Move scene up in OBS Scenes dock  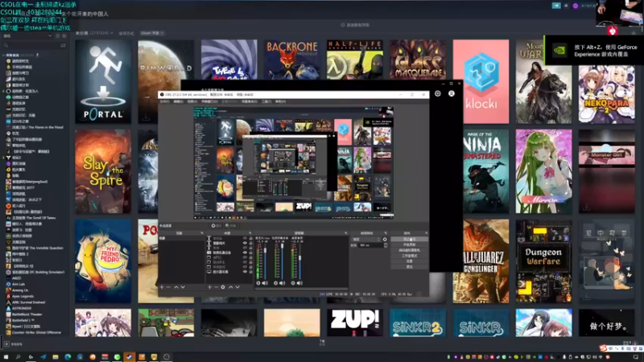click(x=176, y=287)
